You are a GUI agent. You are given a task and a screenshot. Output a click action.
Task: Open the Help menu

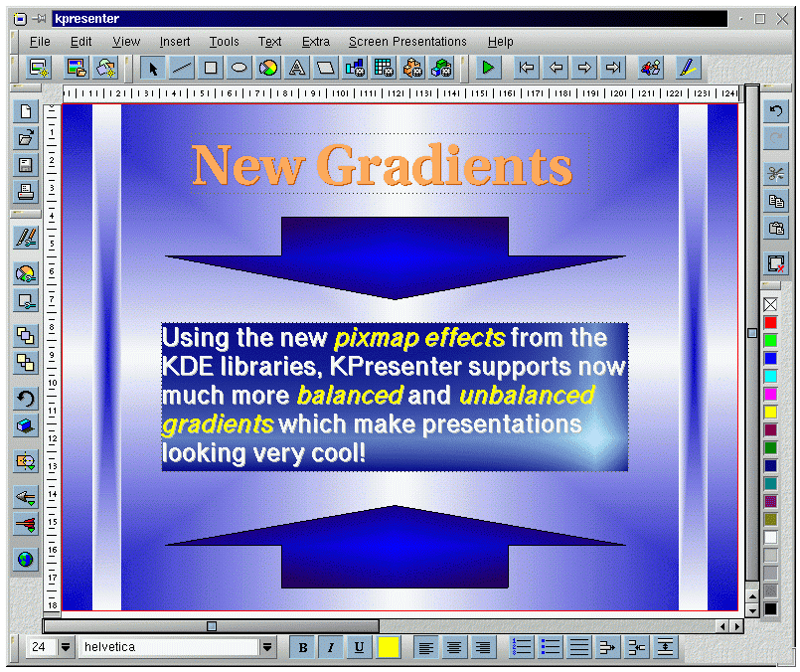tap(500, 42)
